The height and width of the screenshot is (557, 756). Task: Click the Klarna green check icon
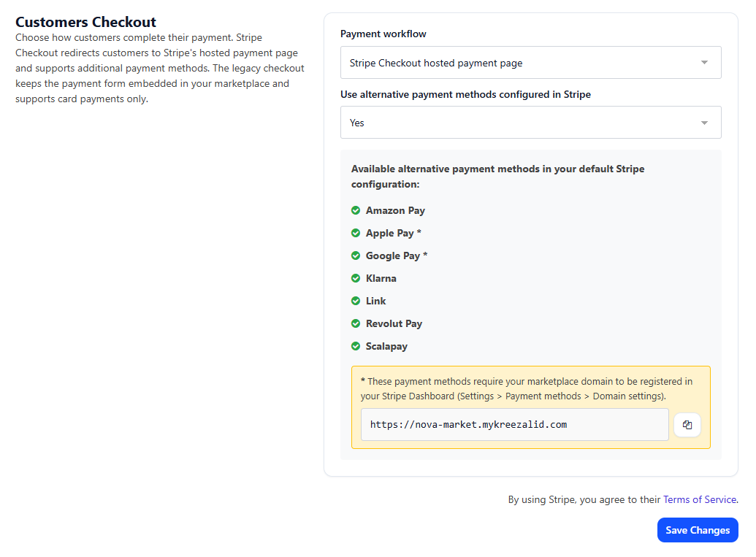[356, 279]
